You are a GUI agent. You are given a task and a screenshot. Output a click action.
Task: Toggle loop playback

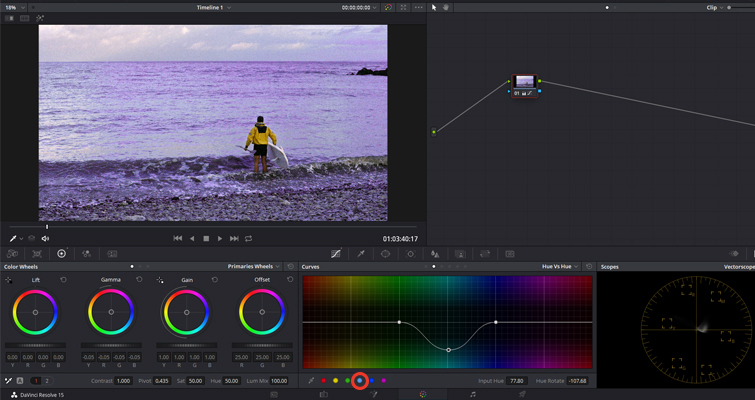[248, 239]
